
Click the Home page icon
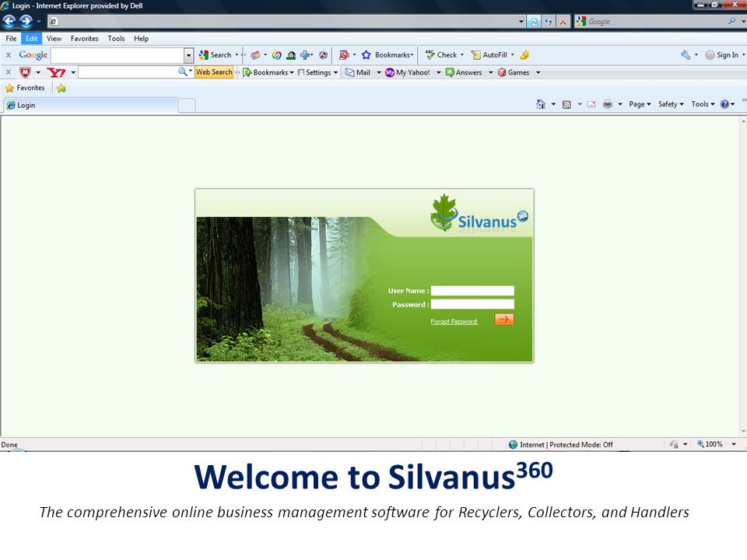point(541,103)
